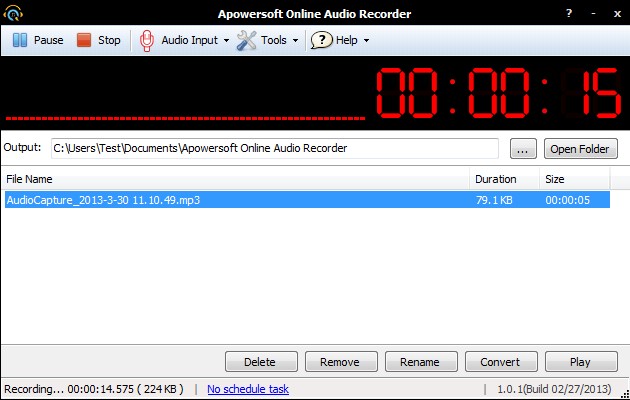Click the Rename button

point(421,361)
